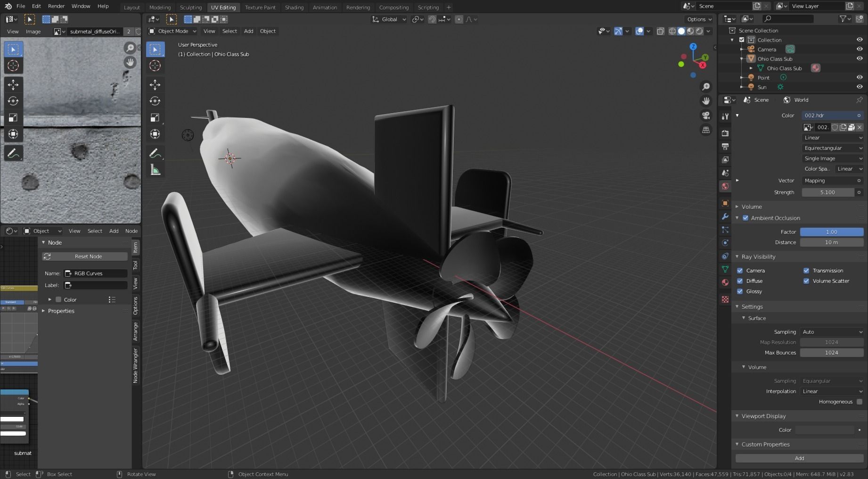Open the outliner filter funnel icon
868x479 pixels.
pos(843,19)
